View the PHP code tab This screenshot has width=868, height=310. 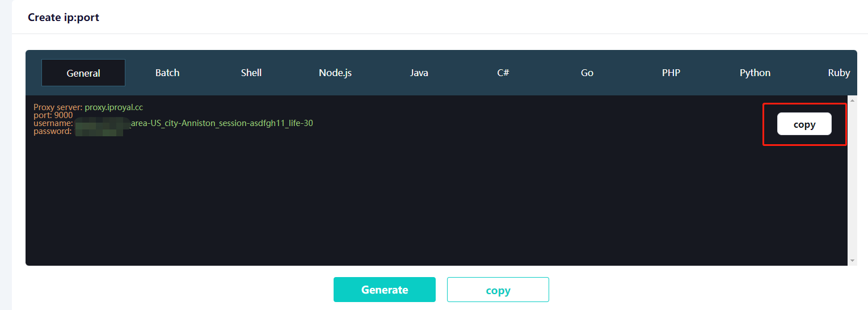tap(671, 73)
